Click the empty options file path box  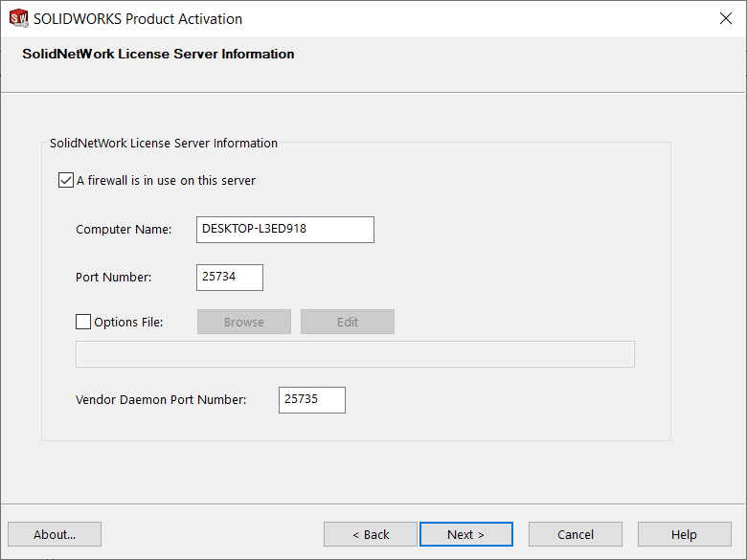[354, 354]
